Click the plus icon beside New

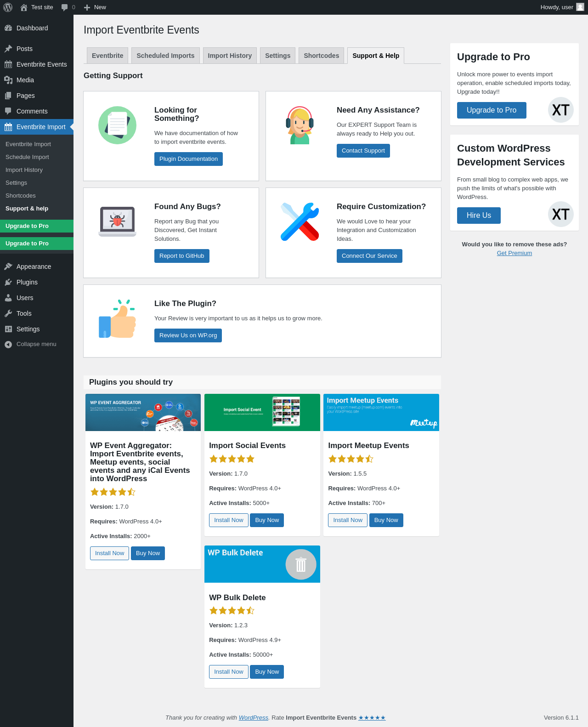coord(87,7)
